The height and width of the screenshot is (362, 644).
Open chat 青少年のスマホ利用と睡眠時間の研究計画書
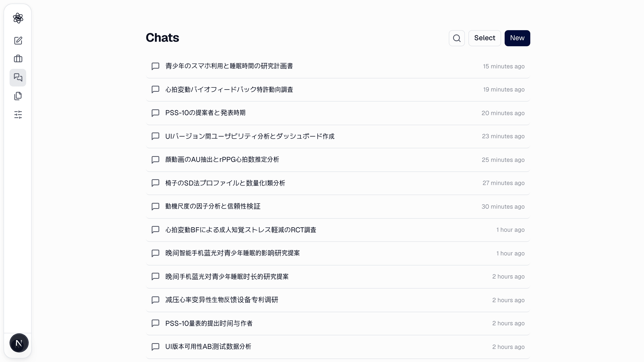pyautogui.click(x=338, y=66)
